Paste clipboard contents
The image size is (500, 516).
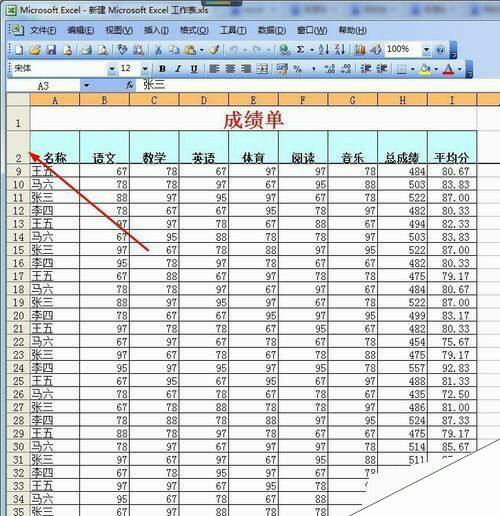pos(190,50)
